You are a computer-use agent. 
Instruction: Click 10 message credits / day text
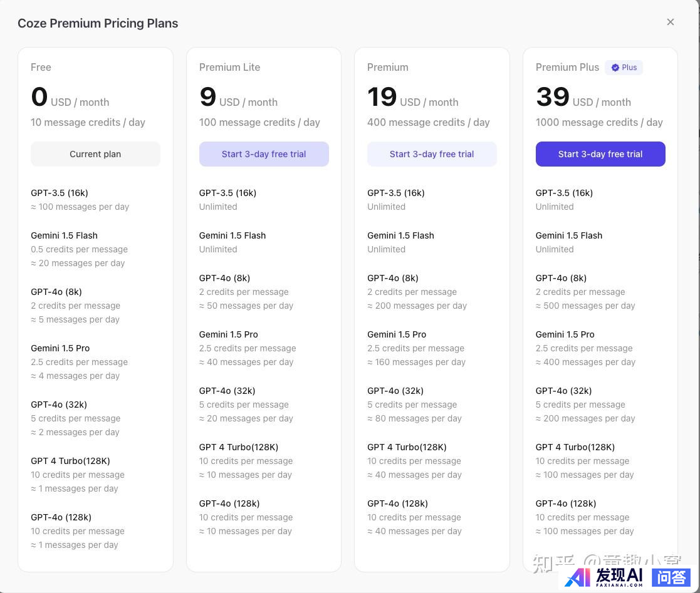coord(88,122)
